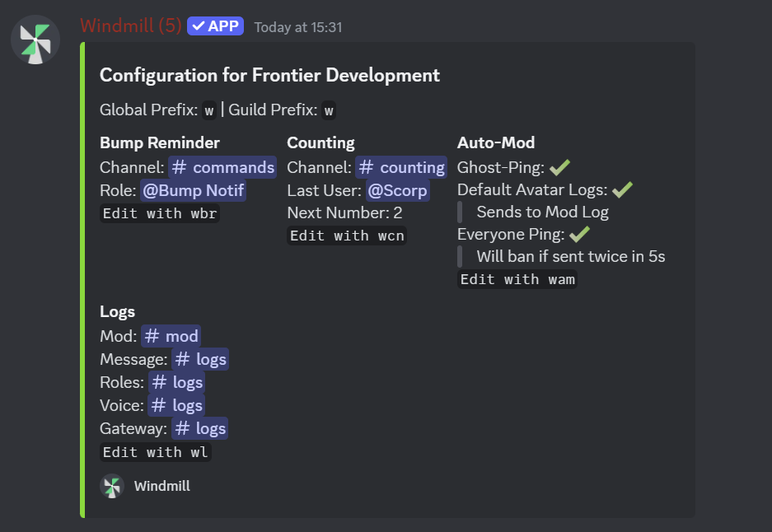Image resolution: width=772 pixels, height=532 pixels.
Task: Open the Gateway #logs channel mention
Action: tap(199, 428)
